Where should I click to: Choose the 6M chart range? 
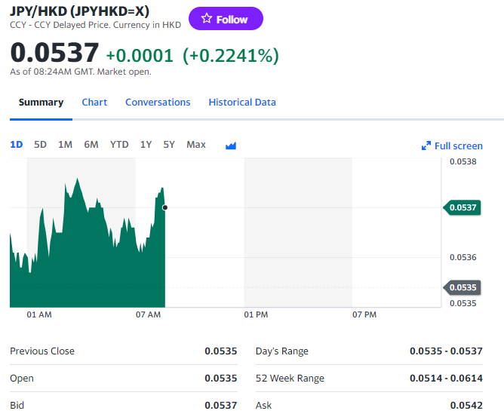(91, 145)
